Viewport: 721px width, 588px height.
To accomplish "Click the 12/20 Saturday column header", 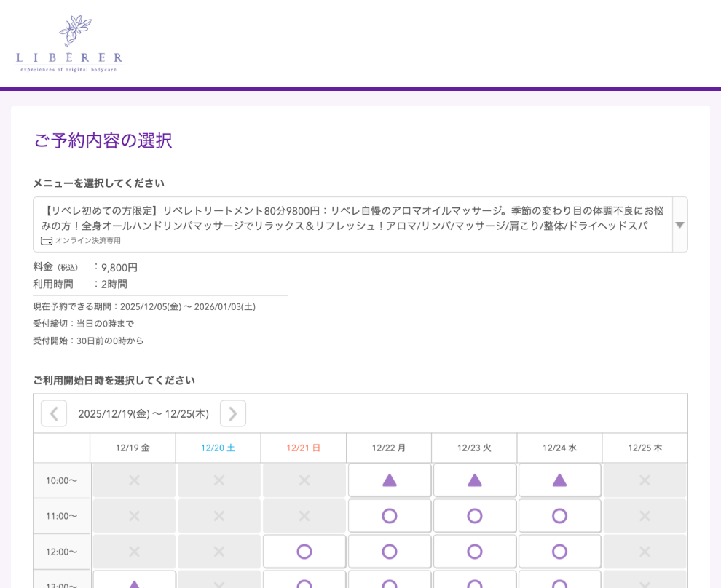I will [218, 448].
